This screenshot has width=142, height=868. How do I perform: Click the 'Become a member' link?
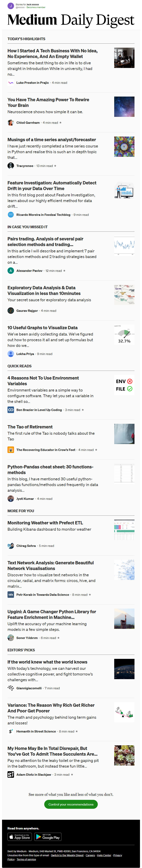click(x=36, y=7)
